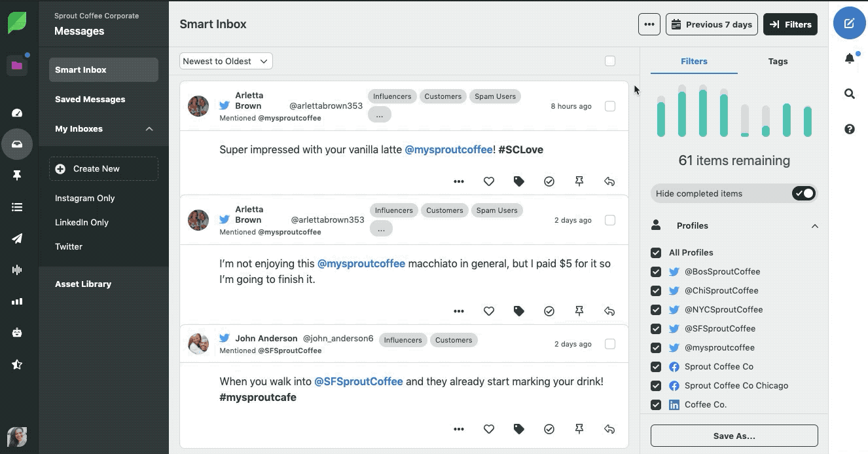
Task: Click the Previous 7 days button
Action: pos(712,24)
